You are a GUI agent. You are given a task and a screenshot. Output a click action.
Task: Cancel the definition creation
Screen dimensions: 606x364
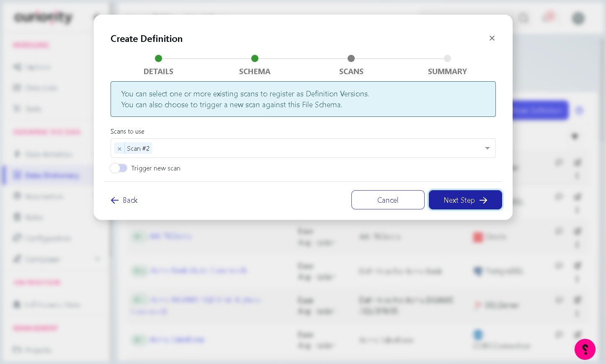tap(388, 200)
